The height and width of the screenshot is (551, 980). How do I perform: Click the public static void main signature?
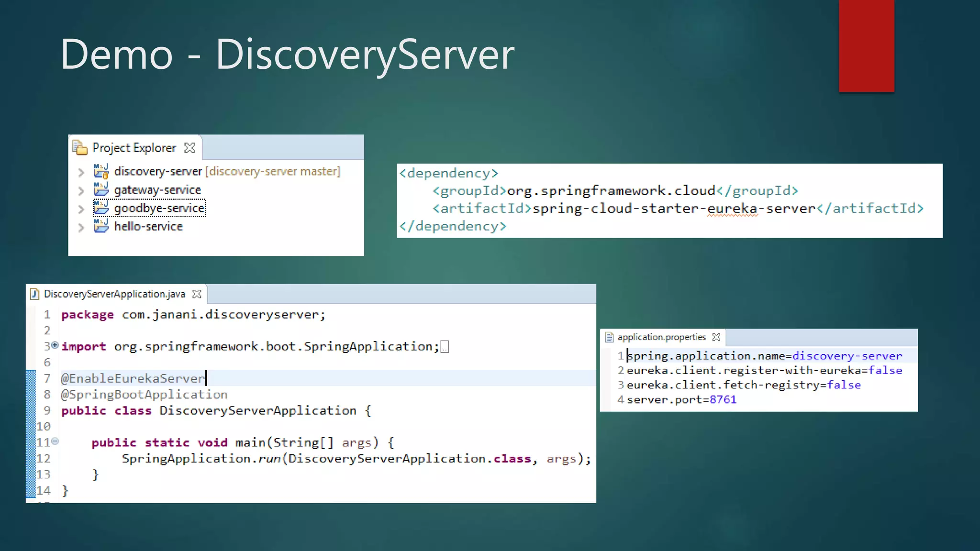click(x=243, y=443)
